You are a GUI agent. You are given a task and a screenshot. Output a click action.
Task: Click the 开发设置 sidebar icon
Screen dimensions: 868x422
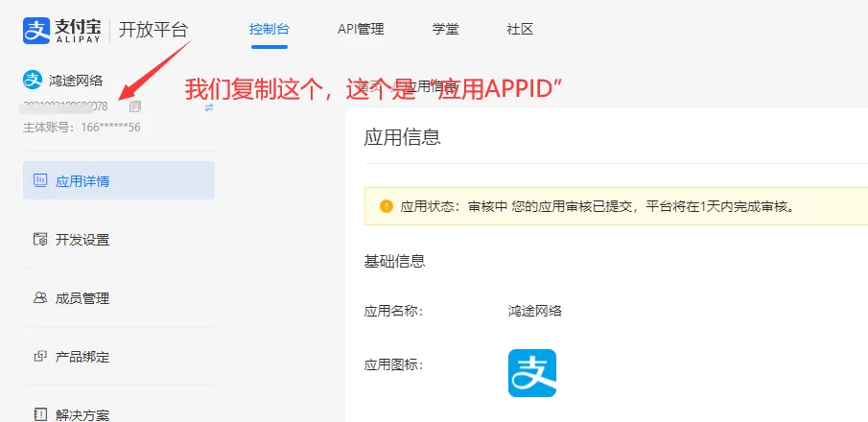tap(40, 239)
